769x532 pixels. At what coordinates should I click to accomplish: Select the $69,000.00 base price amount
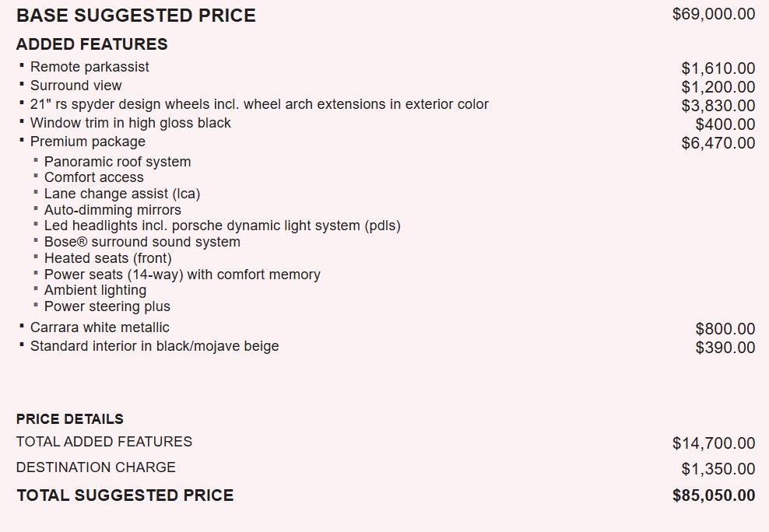pyautogui.click(x=714, y=14)
